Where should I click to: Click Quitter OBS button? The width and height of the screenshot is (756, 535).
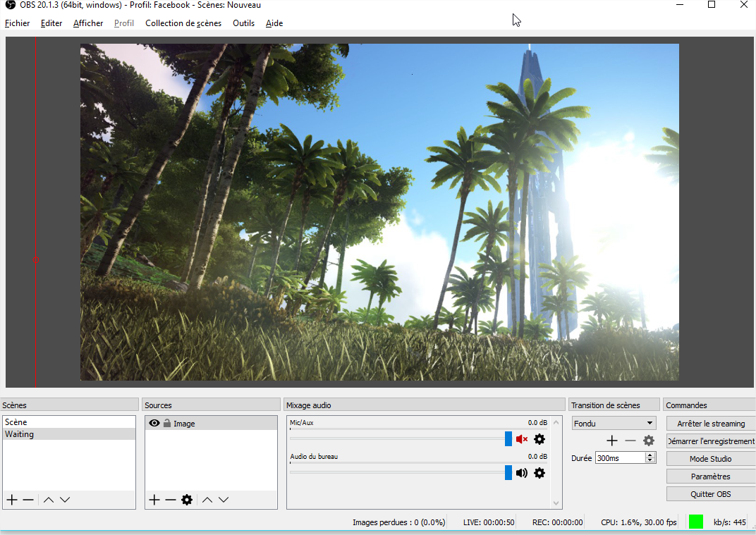click(x=711, y=494)
